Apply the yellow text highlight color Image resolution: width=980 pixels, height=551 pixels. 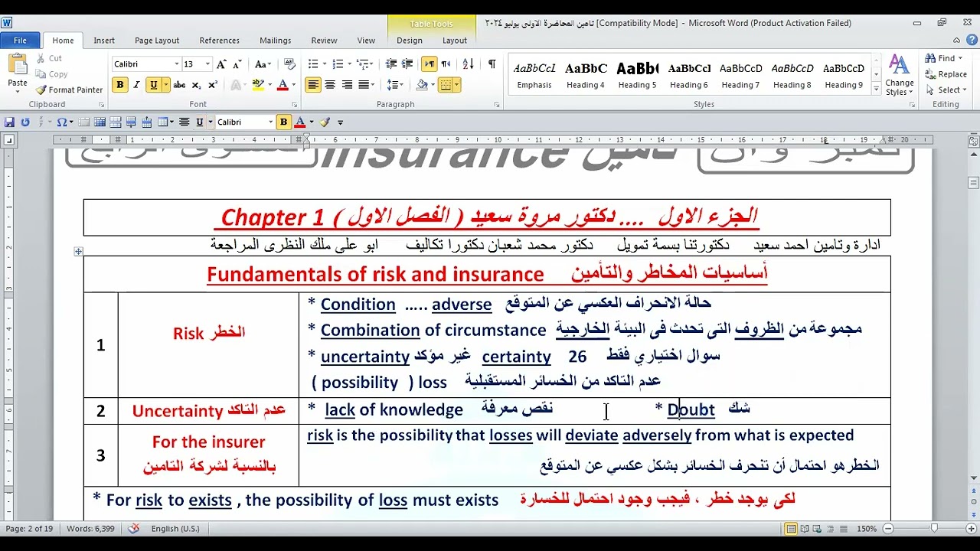258,85
